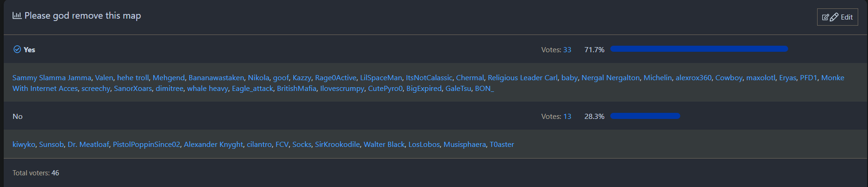868x187 pixels.
Task: Open the Yes votes count 33 link
Action: 567,50
